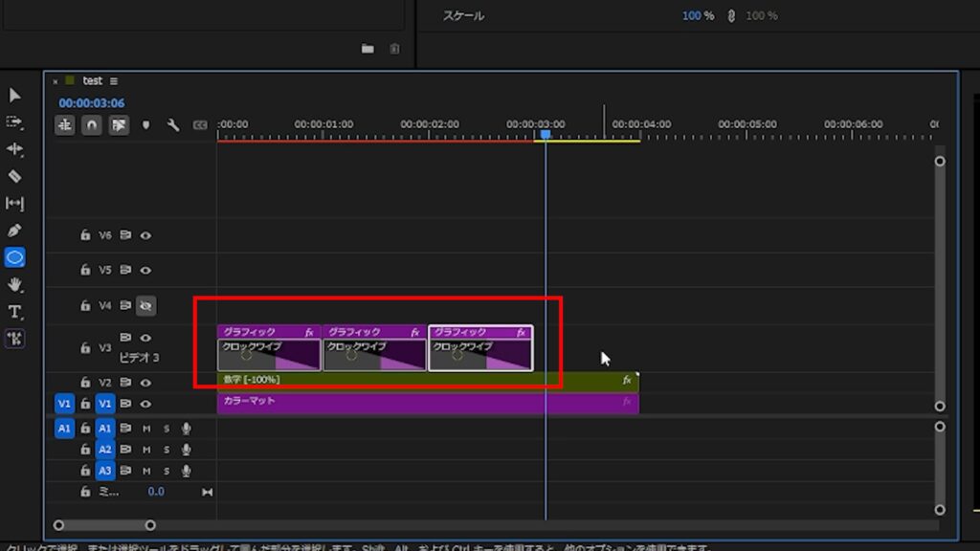Click the V2 sync lock icon

click(125, 383)
